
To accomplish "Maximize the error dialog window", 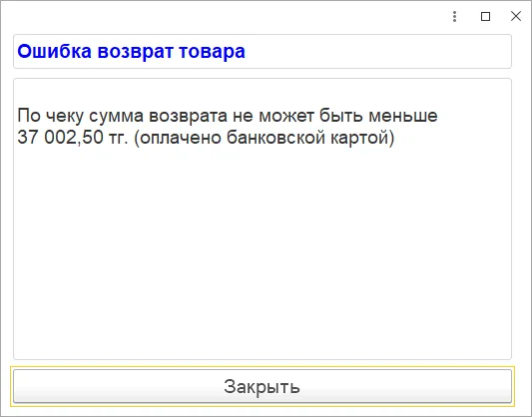I will (485, 16).
